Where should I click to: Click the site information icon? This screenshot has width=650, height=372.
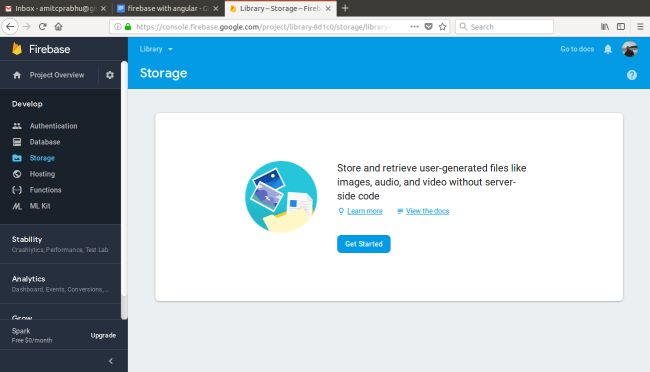(118, 27)
